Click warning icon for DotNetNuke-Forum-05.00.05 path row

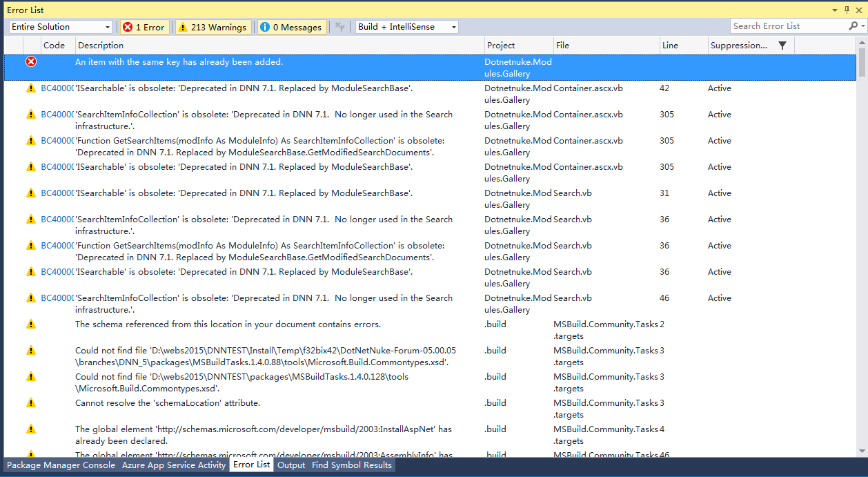pyautogui.click(x=31, y=351)
